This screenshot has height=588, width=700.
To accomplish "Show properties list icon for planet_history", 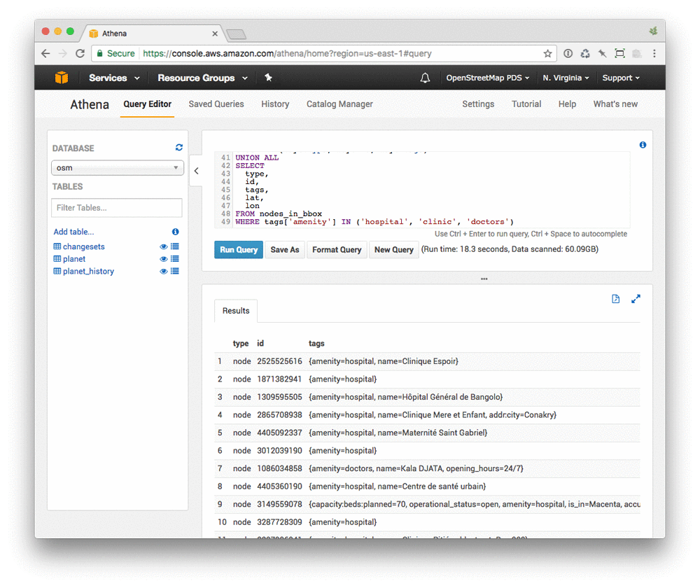I will [175, 271].
